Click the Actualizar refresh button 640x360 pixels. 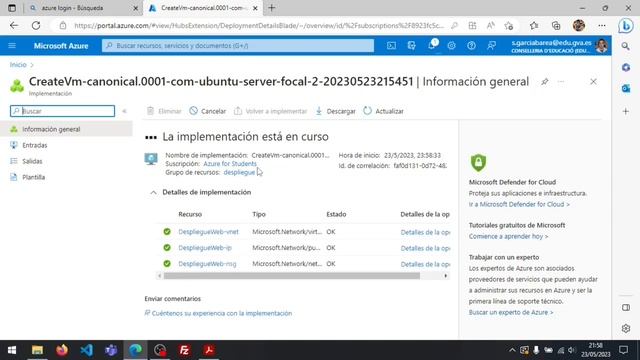[x=384, y=111]
